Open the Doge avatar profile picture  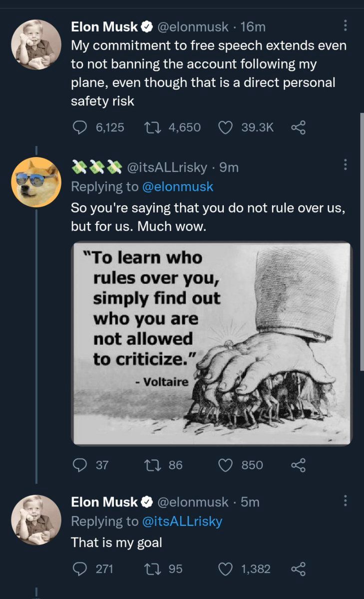point(36,182)
